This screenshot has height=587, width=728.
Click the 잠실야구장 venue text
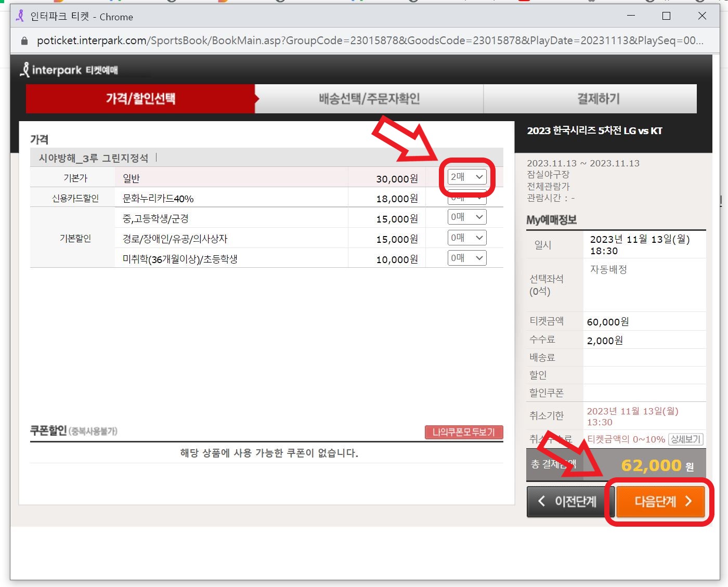point(548,174)
